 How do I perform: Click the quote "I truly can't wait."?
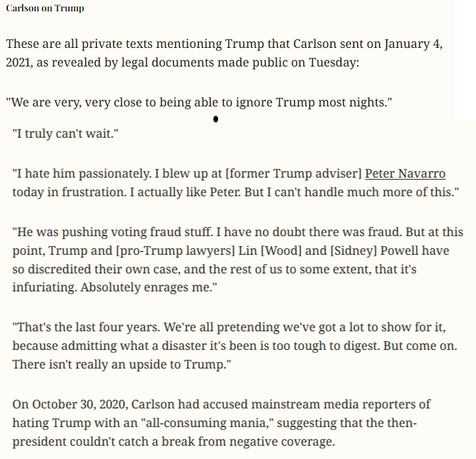[x=65, y=134]
